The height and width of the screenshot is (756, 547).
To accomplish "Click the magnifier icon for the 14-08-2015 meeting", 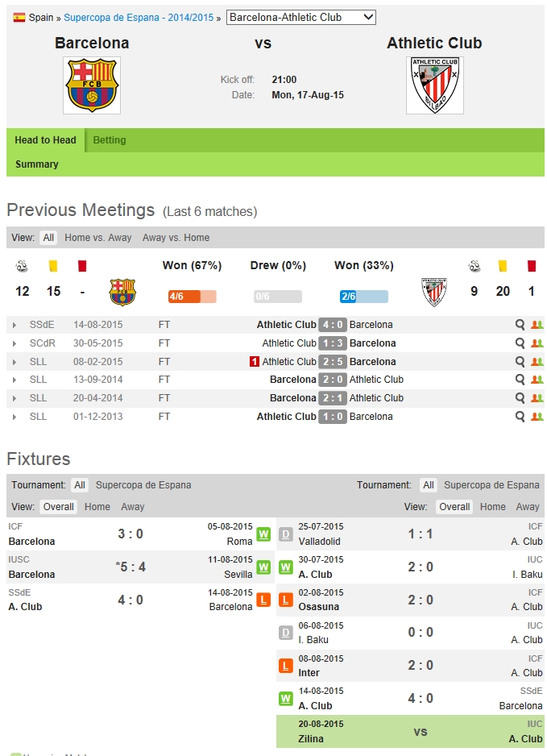I will coord(520,325).
